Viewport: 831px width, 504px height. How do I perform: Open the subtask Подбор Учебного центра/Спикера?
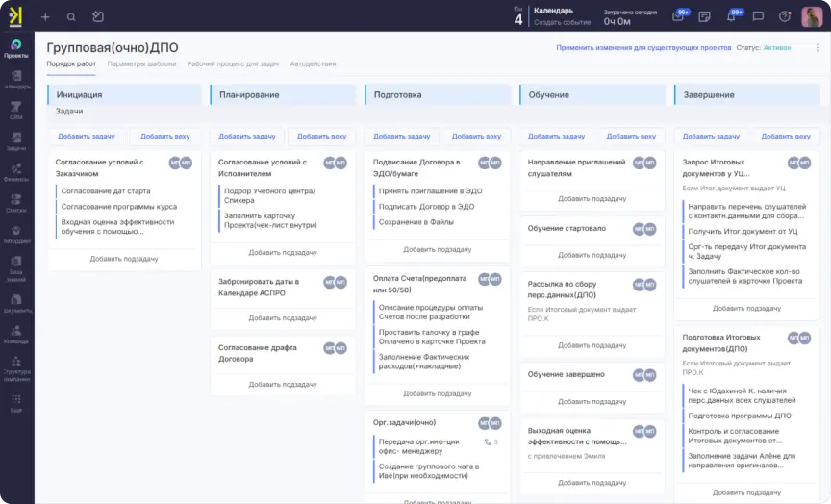(x=269, y=195)
